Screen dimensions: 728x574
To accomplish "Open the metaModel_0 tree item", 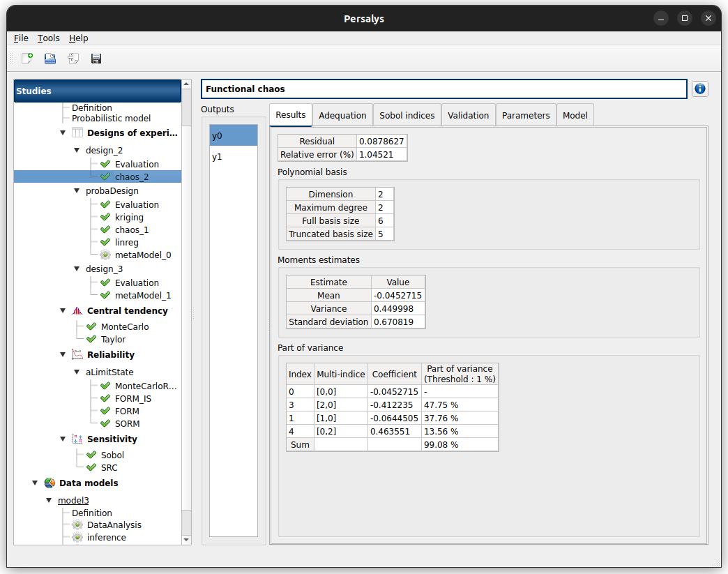I will click(x=142, y=255).
